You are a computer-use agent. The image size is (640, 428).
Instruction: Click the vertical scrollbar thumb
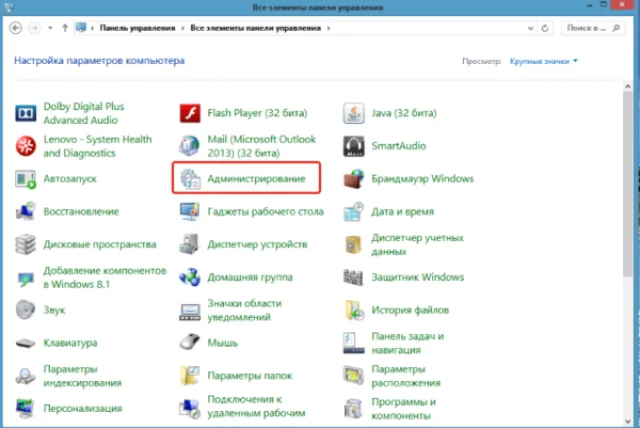[628, 184]
